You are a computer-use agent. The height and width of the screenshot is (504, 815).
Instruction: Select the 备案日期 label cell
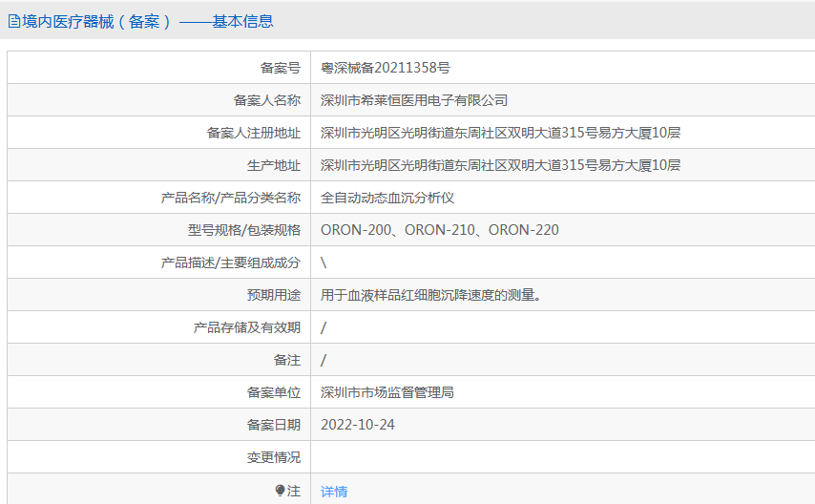tap(159, 425)
